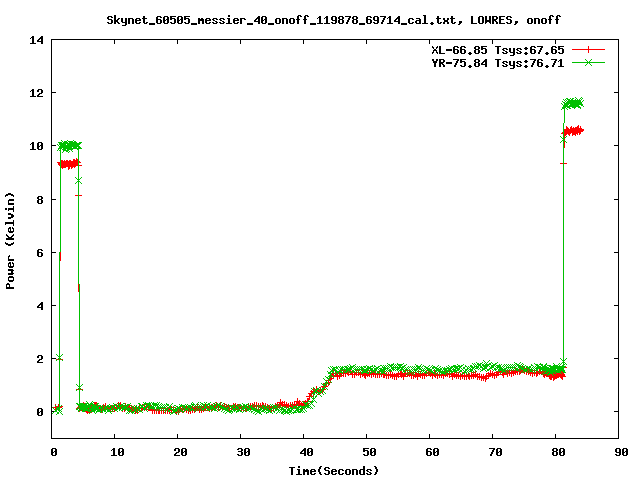Click the Power (Kelvin) axis label
640x480 pixels.
10,241
